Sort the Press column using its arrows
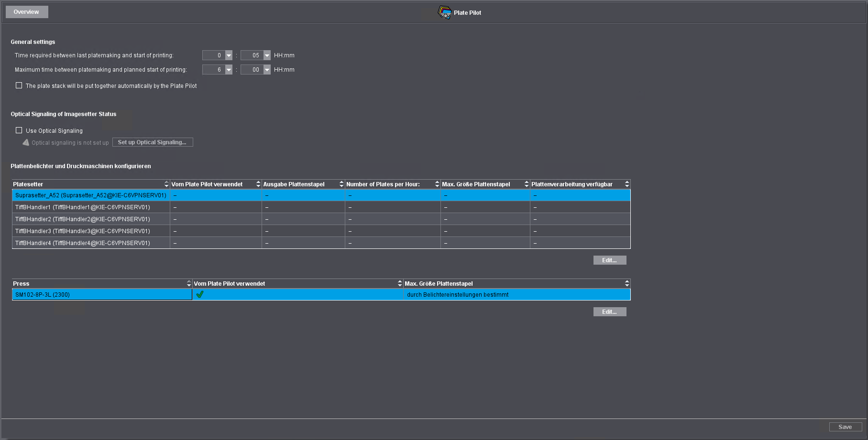The image size is (868, 440). click(x=188, y=284)
